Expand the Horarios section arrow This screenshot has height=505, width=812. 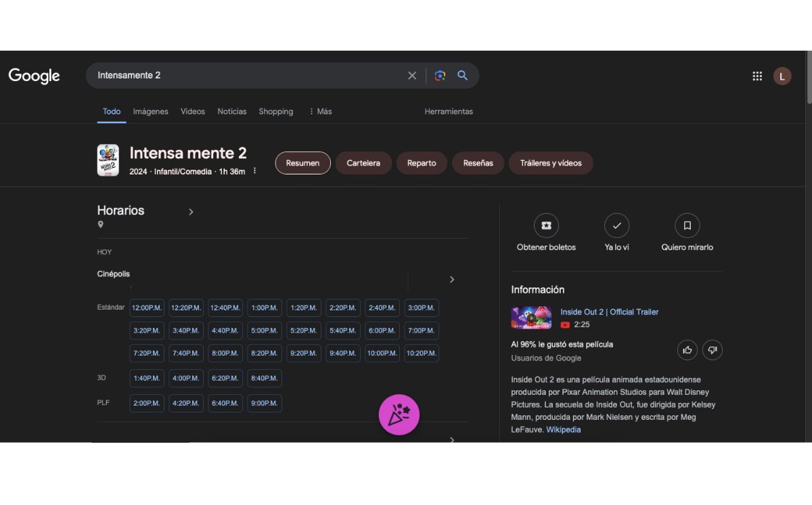tap(191, 212)
